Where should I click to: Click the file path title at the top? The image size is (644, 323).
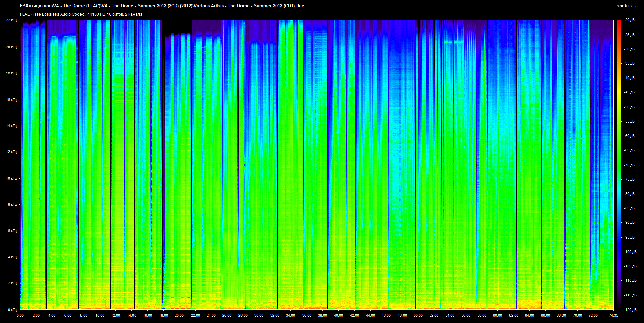pos(162,6)
